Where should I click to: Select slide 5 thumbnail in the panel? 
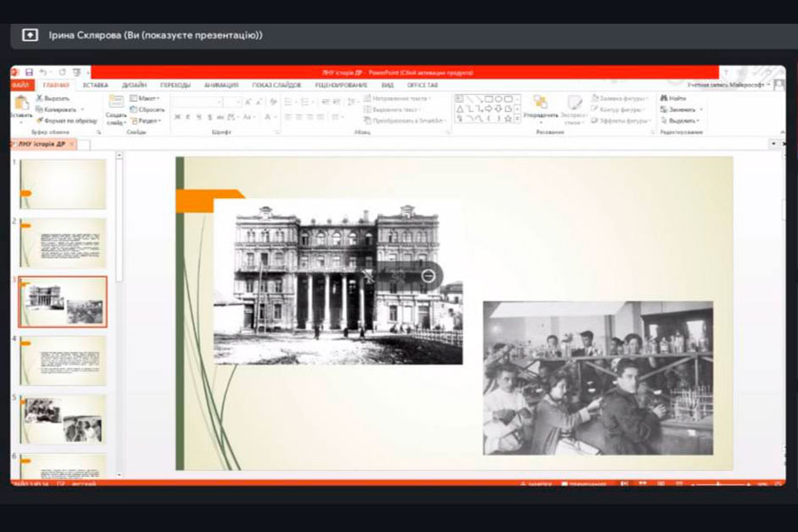pyautogui.click(x=63, y=419)
